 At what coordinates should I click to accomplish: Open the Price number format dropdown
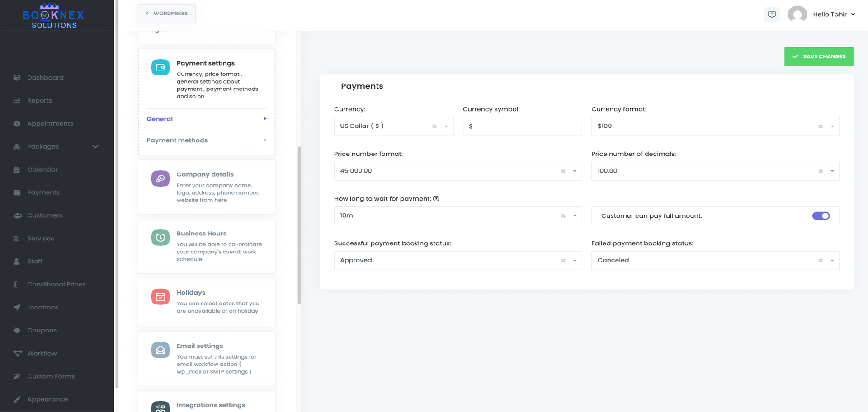point(575,171)
